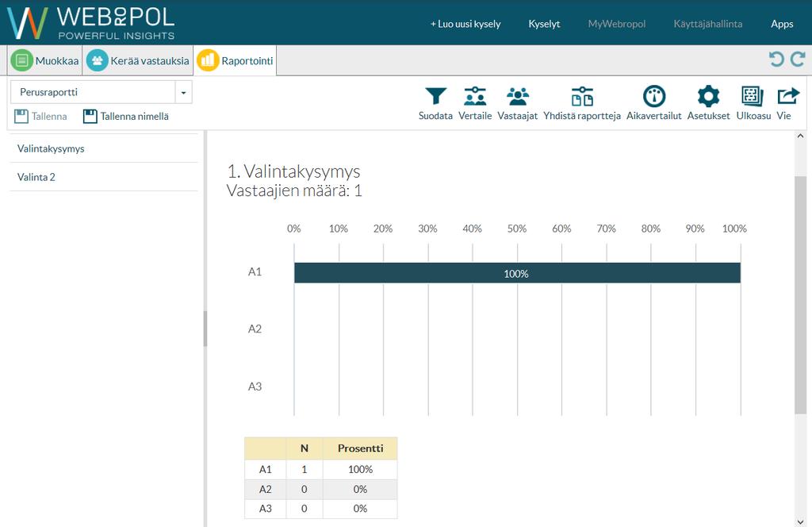Switch to the Muokkaa tab
Viewport: 812px width, 527px height.
click(x=45, y=60)
